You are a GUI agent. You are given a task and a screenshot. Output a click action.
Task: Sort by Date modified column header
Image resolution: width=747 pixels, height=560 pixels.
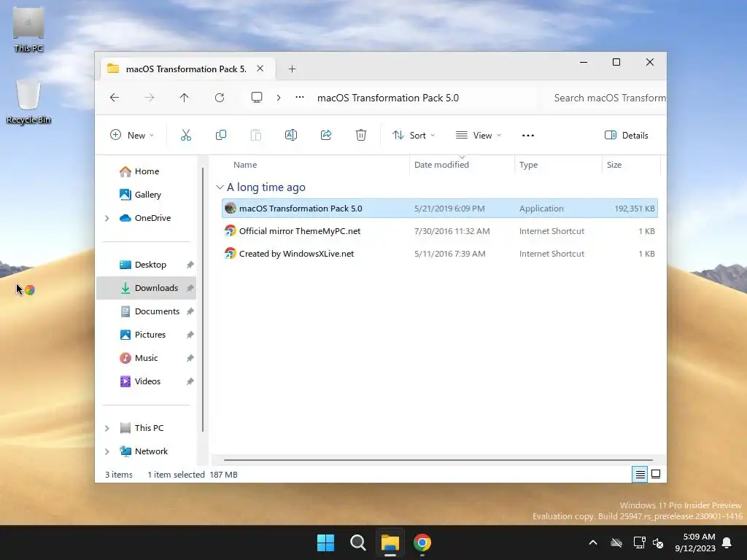441,165
